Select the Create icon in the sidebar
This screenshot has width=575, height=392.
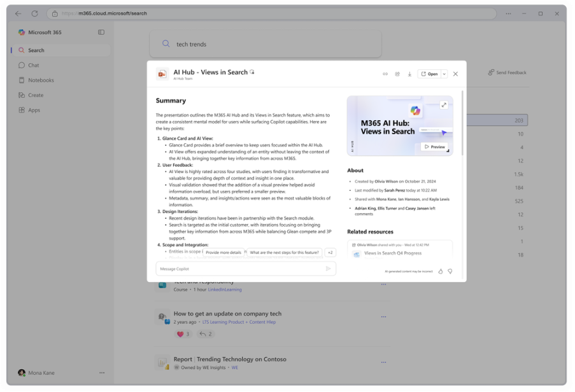[21, 95]
